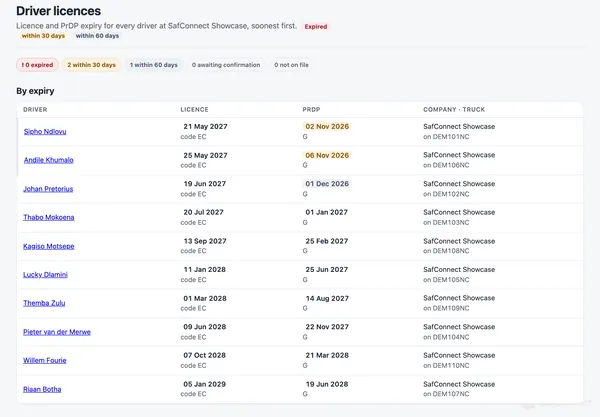Click the 'within 60 days' legend badge

(x=97, y=36)
